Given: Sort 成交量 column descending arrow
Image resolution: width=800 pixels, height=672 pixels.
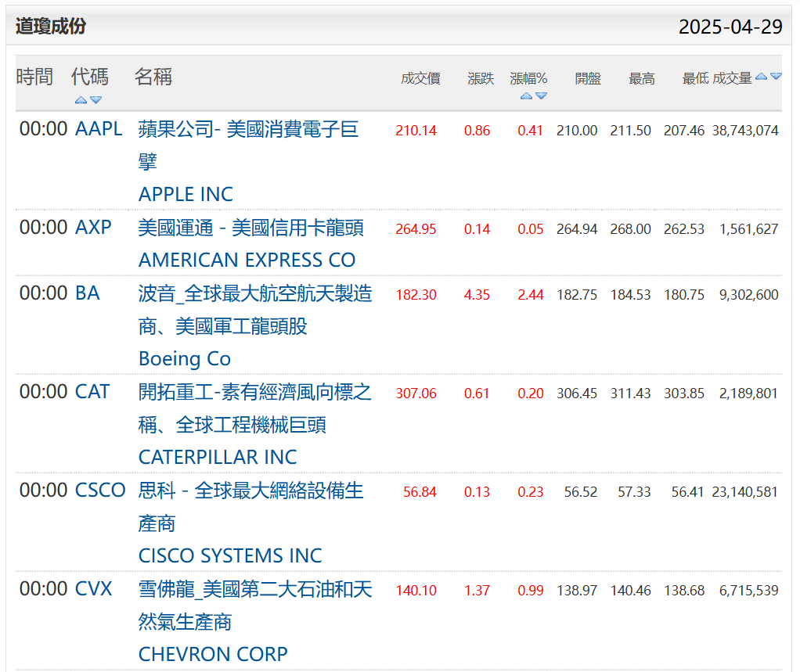Looking at the screenshot, I should pyautogui.click(x=776, y=77).
